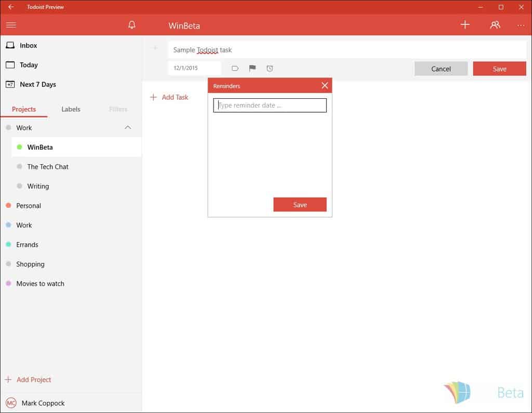Open The Tech Chat project
The height and width of the screenshot is (413, 532).
pyautogui.click(x=48, y=167)
